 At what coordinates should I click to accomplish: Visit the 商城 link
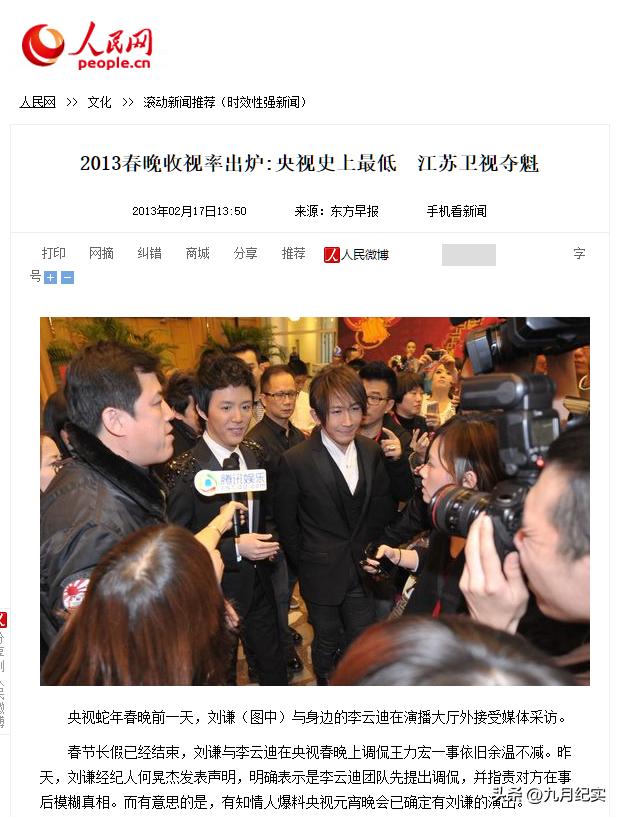click(x=197, y=253)
